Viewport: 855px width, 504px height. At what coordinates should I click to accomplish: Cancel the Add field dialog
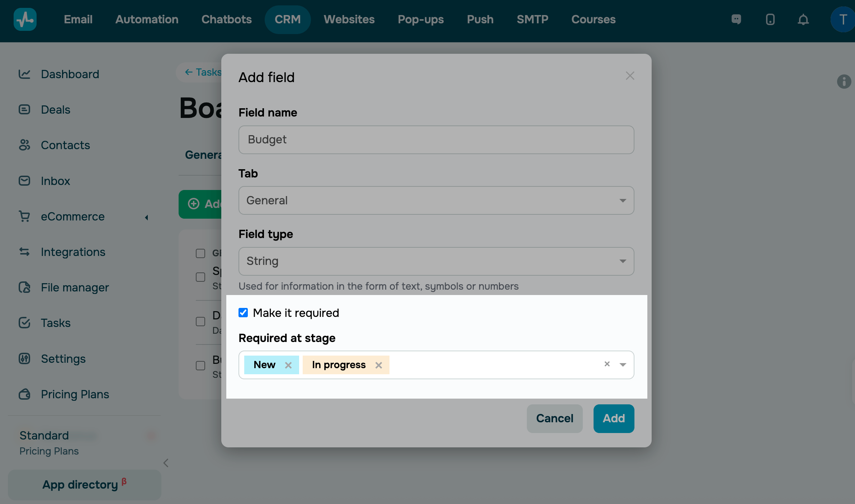point(554,418)
